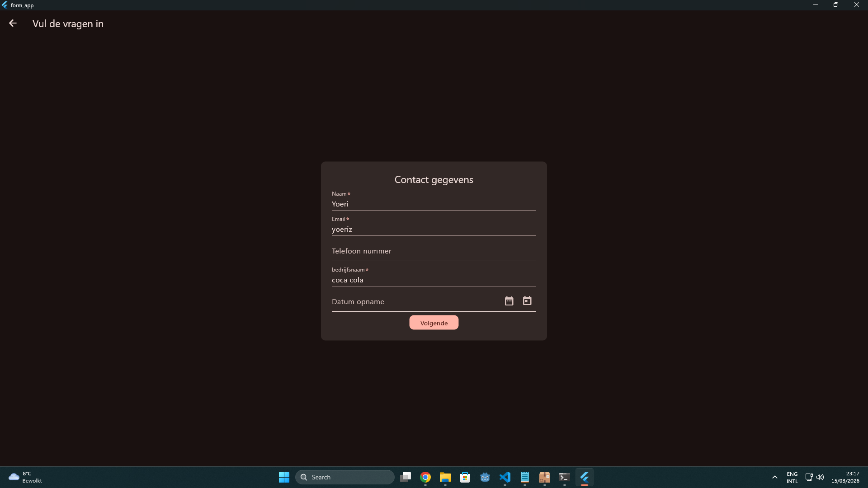Viewport: 868px width, 488px height.
Task: Click the today calendar icon in Datum opname
Action: (x=527, y=301)
